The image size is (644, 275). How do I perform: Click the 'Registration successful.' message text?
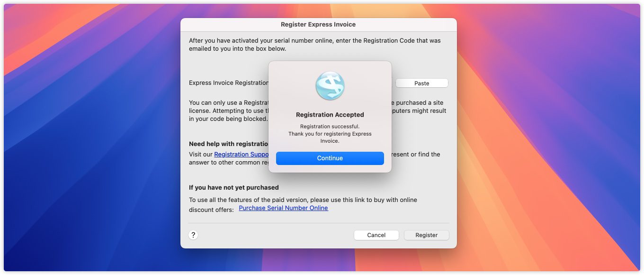tap(330, 127)
